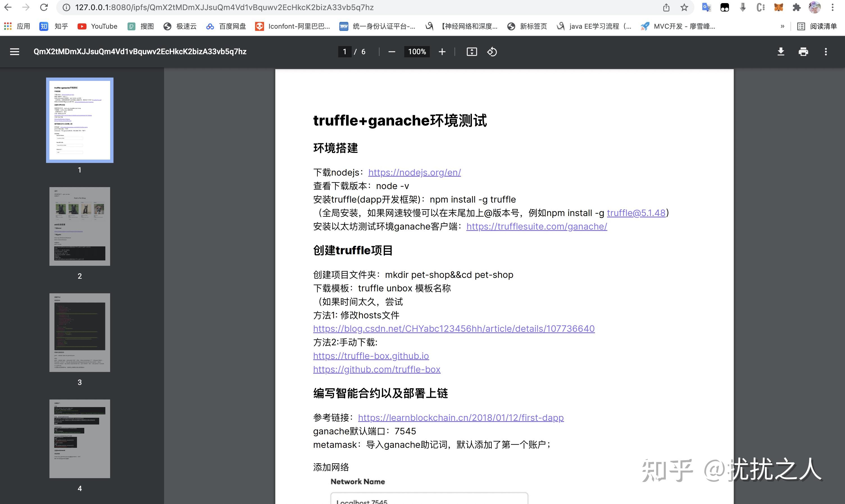The width and height of the screenshot is (845, 504).
Task: Open the learnblockchain.cn first-dapp link
Action: [461, 418]
